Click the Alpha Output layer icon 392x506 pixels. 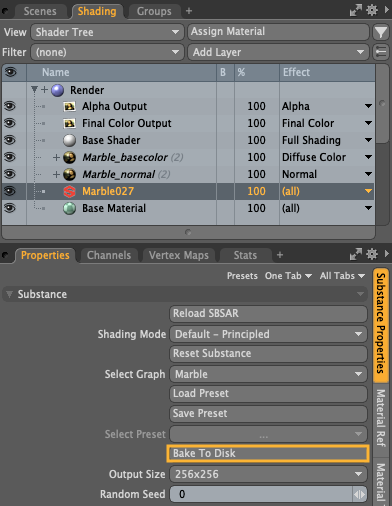69,106
